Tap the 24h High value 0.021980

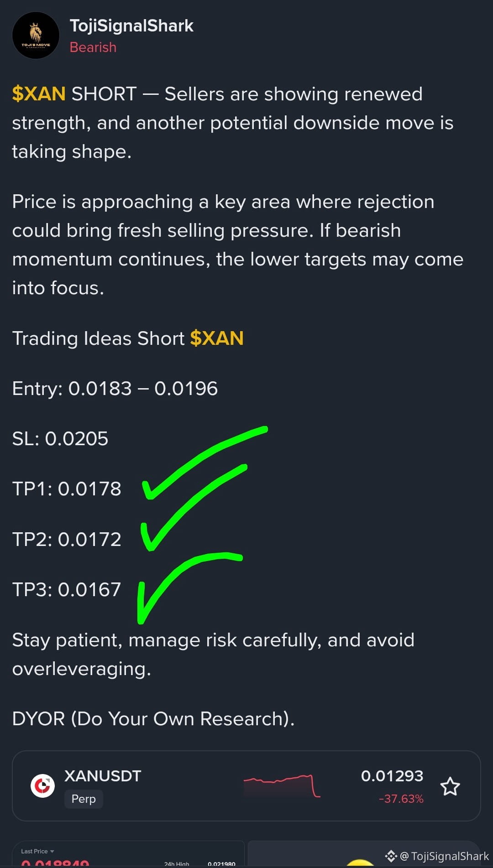[x=221, y=863]
